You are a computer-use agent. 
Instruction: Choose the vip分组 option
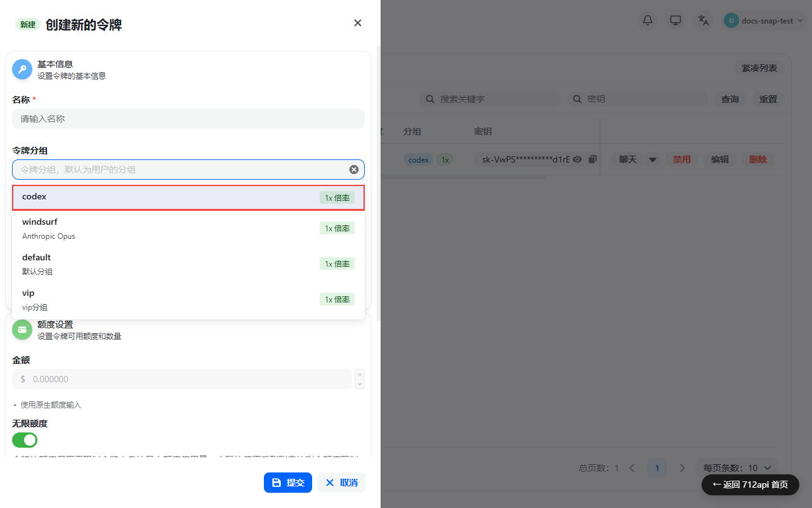click(188, 299)
